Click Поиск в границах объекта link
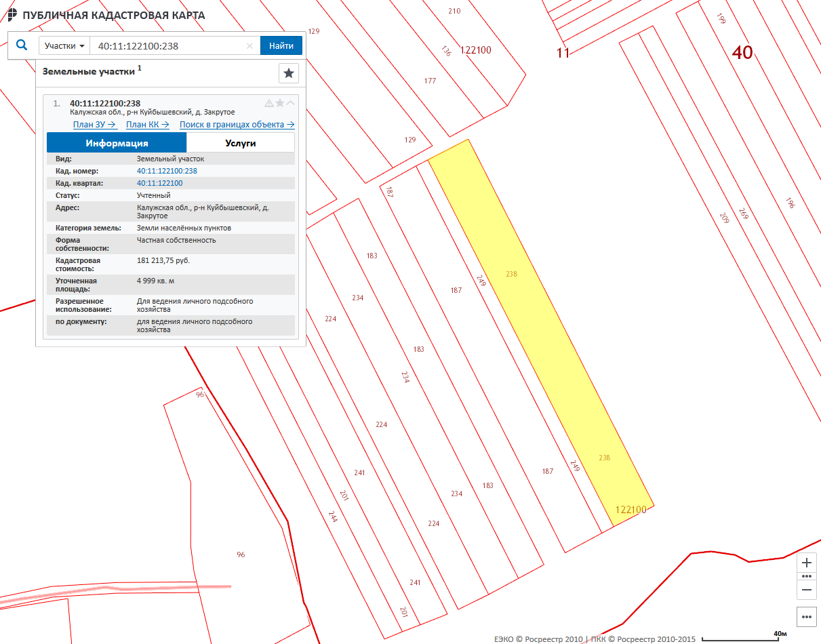 237,125
